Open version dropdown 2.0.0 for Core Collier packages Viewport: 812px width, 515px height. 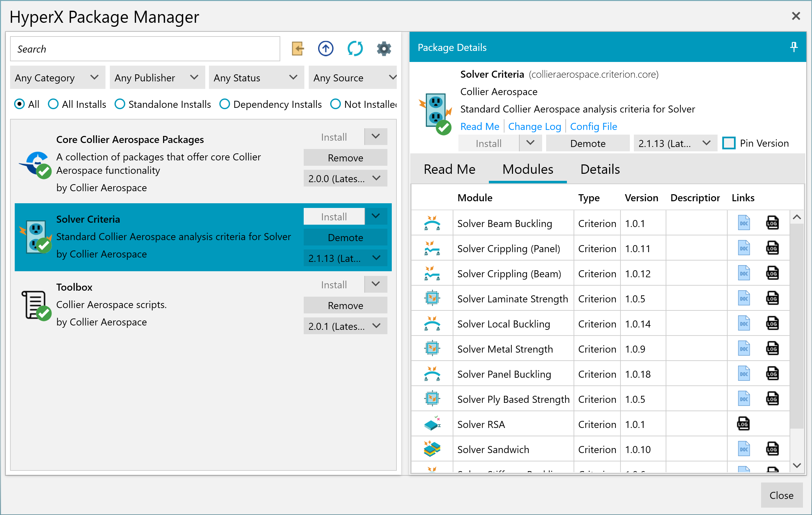(345, 178)
